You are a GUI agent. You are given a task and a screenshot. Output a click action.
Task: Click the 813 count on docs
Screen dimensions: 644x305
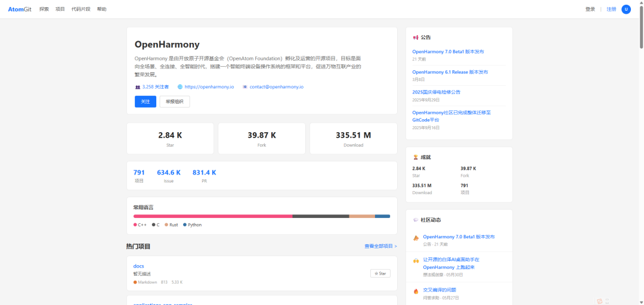tap(165, 282)
